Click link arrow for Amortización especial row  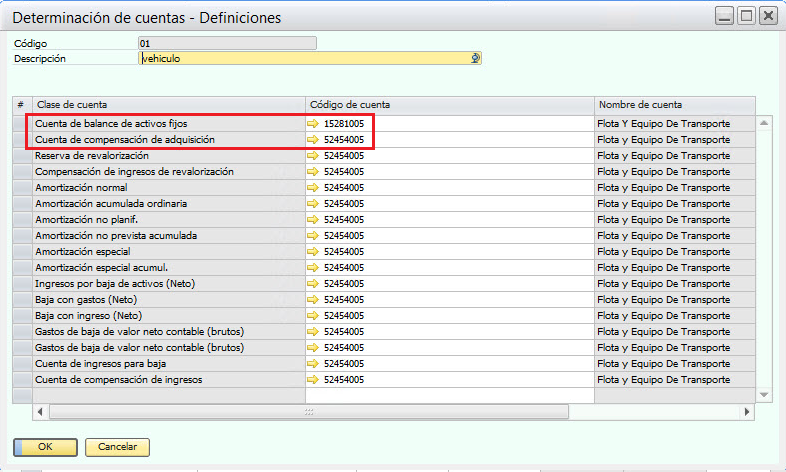click(314, 252)
